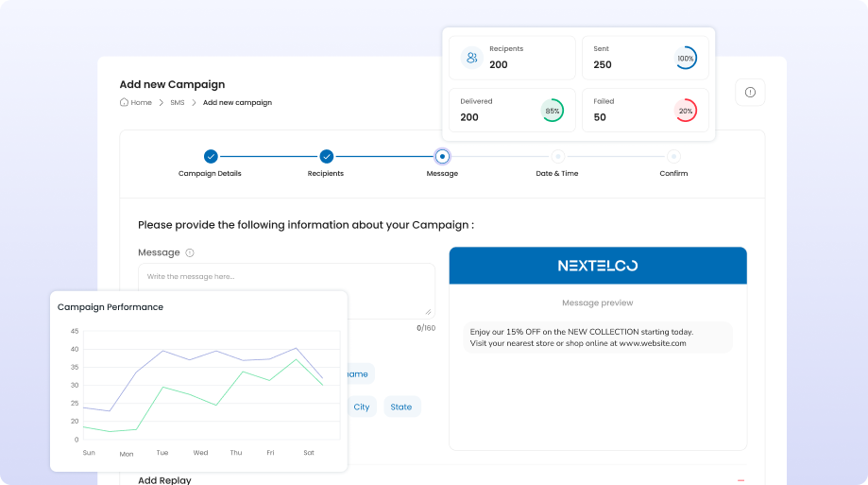Image resolution: width=868 pixels, height=485 pixels.
Task: Click the Recipients people icon in stats card
Action: [471, 58]
